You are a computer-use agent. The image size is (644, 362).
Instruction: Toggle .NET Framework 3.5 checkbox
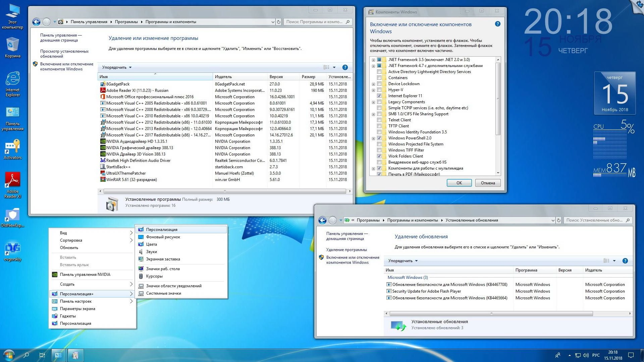tap(379, 60)
